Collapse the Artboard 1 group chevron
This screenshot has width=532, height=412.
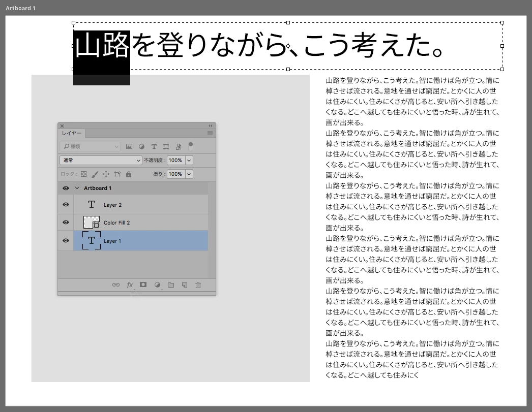click(77, 187)
